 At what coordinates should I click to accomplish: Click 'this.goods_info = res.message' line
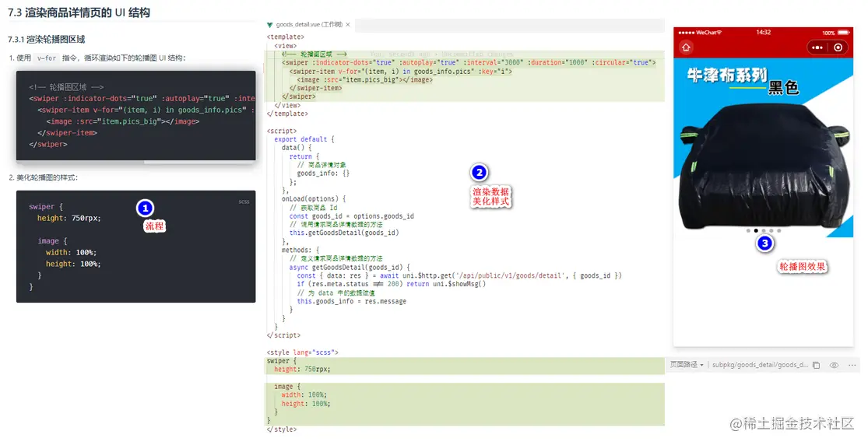pos(352,301)
